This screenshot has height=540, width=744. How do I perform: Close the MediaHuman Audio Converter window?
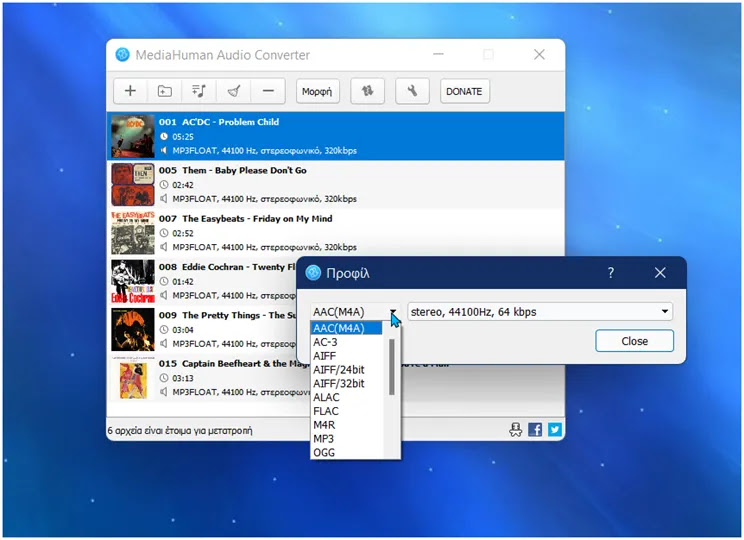click(539, 55)
